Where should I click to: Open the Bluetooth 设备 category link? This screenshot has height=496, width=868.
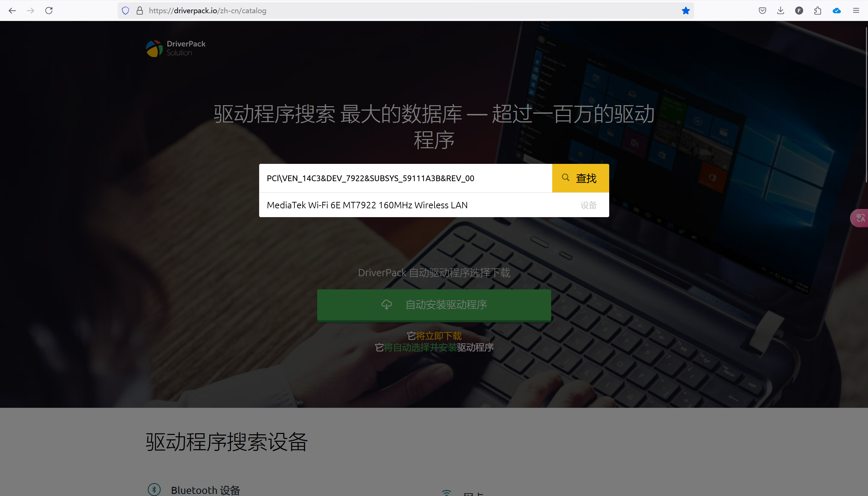pyautogui.click(x=206, y=490)
